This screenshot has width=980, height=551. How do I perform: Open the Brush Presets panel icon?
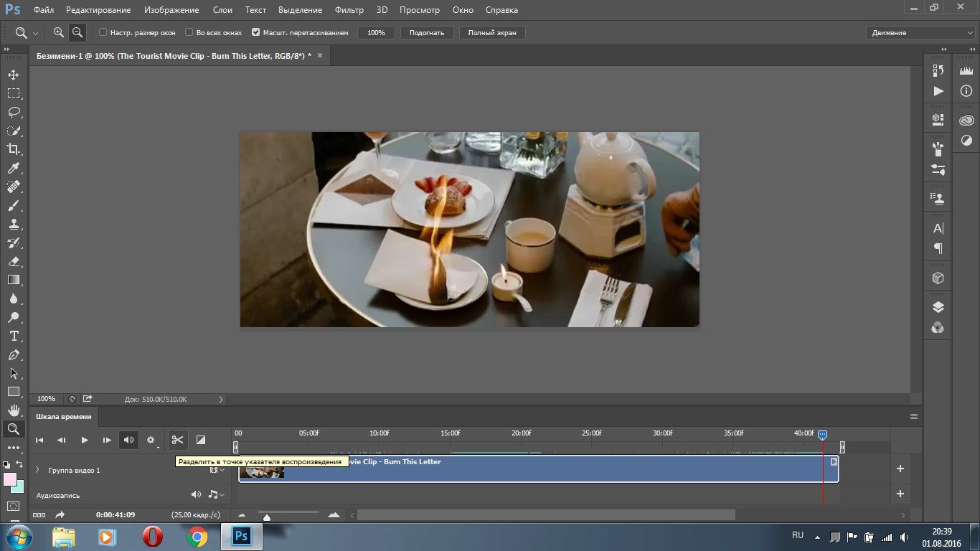pos(938,170)
